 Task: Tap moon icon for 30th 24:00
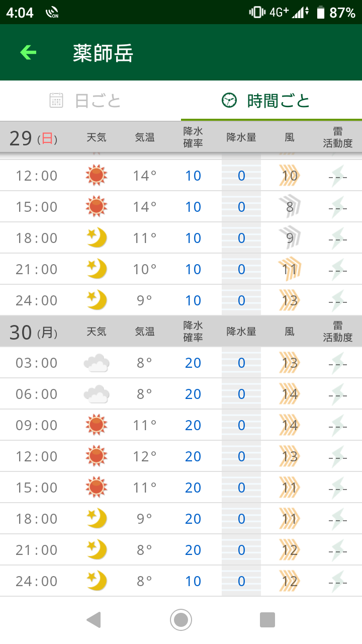[x=97, y=581]
